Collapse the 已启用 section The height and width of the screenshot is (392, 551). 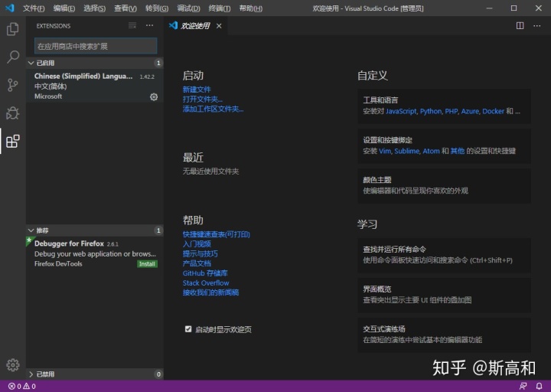95,63
